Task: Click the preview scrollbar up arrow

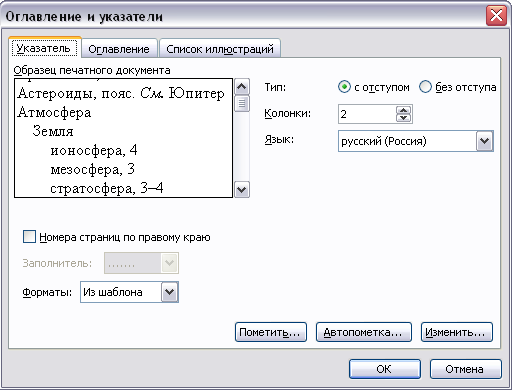Action: (x=242, y=87)
